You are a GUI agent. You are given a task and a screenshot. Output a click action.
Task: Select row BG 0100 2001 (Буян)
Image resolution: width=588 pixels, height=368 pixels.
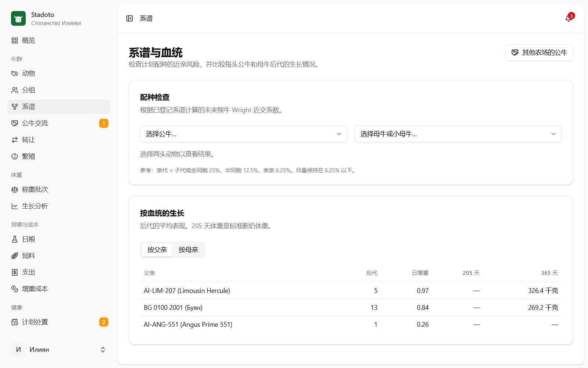coord(351,308)
